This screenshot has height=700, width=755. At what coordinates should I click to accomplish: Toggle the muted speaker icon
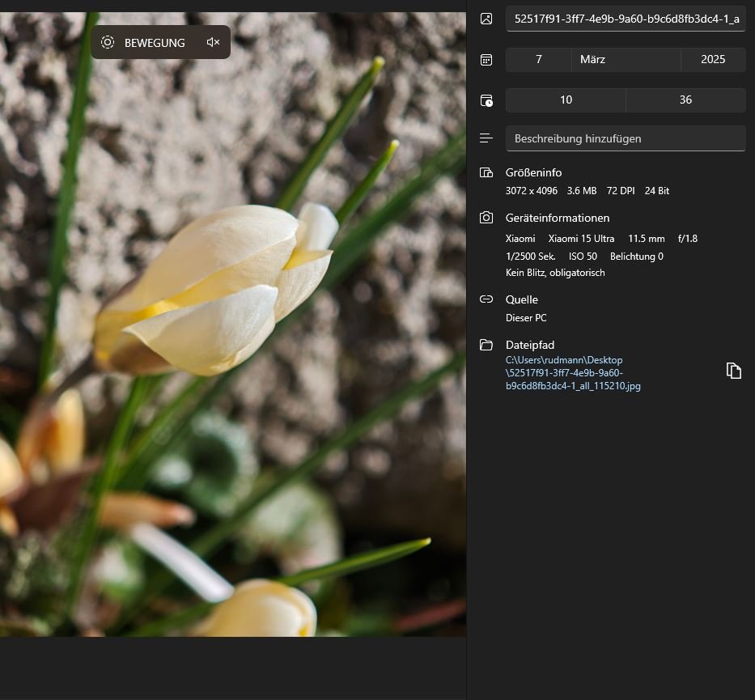tap(213, 43)
